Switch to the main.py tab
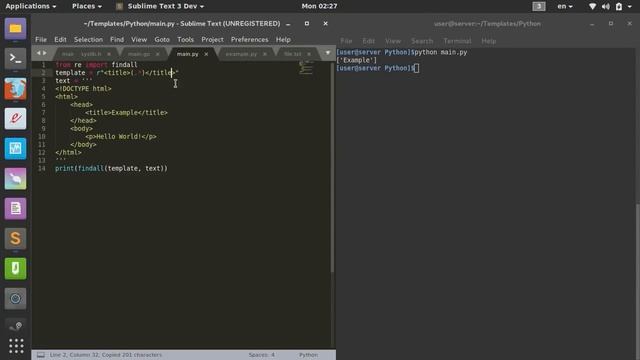 point(187,54)
